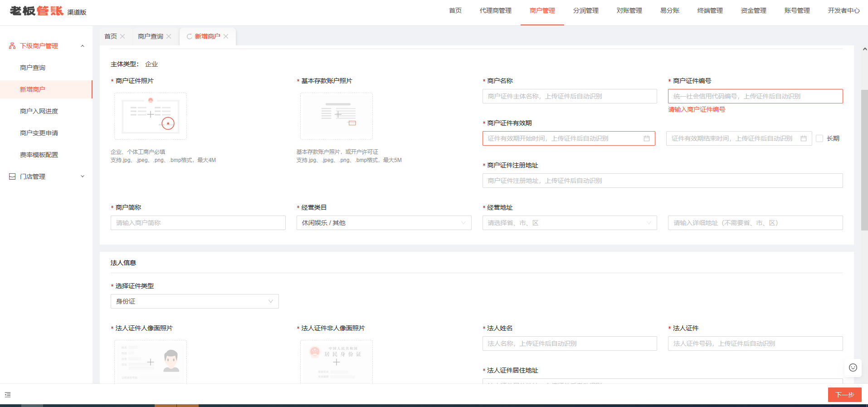Open 分润管理 in the top navigation
The image size is (868, 407).
pyautogui.click(x=586, y=10)
